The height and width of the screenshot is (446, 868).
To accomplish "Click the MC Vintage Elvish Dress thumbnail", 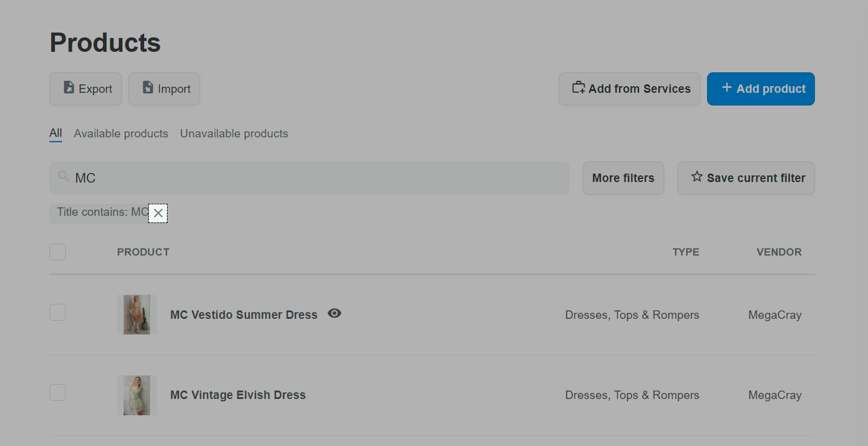I will click(137, 395).
